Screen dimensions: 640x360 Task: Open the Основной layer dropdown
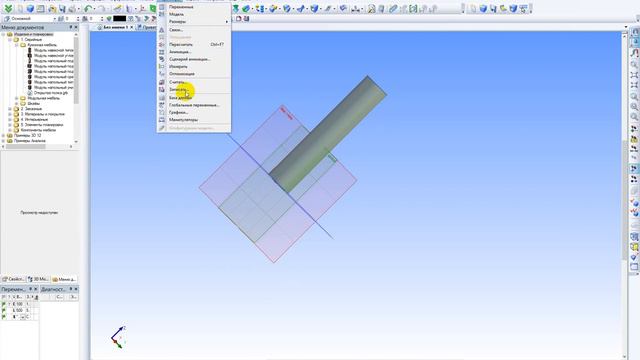[55, 19]
